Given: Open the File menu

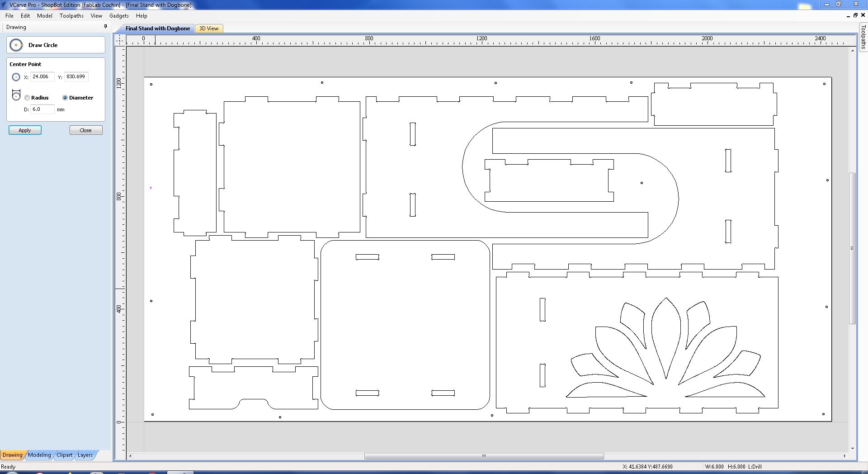Looking at the screenshot, I should pyautogui.click(x=9, y=15).
